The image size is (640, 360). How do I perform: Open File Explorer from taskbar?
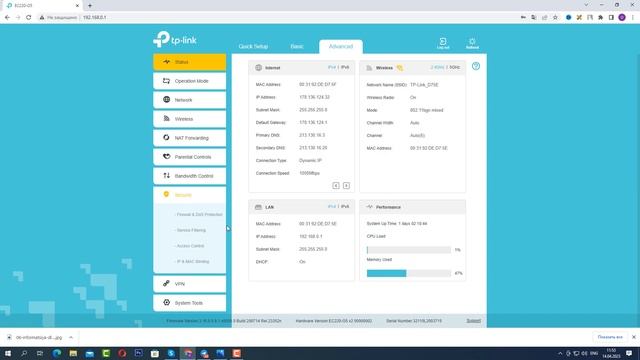73,353
